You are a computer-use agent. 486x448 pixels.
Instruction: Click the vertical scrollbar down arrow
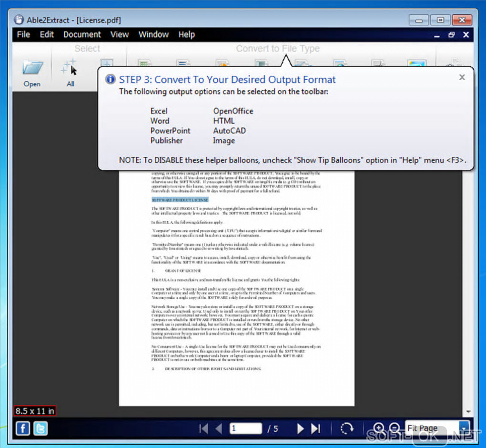click(468, 412)
